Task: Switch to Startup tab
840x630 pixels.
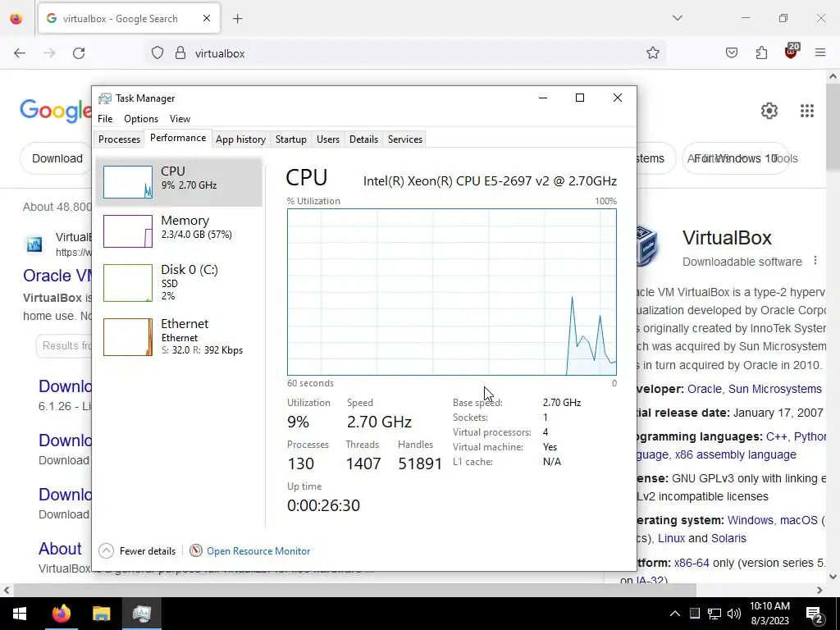Action: point(291,139)
